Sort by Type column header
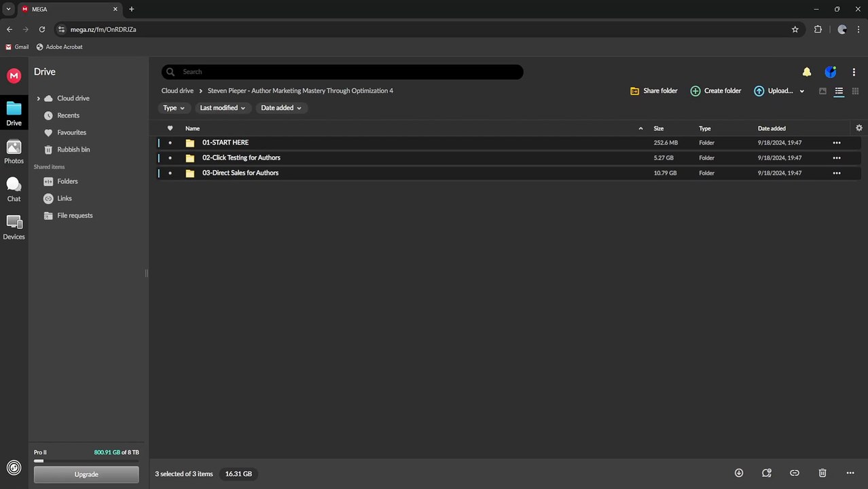The image size is (868, 489). 705,128
